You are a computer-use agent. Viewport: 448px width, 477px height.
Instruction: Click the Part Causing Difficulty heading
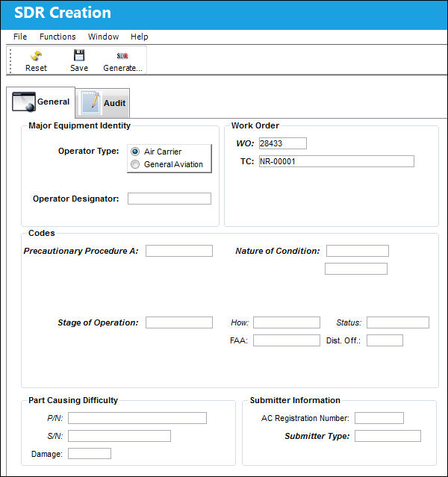pos(73,400)
